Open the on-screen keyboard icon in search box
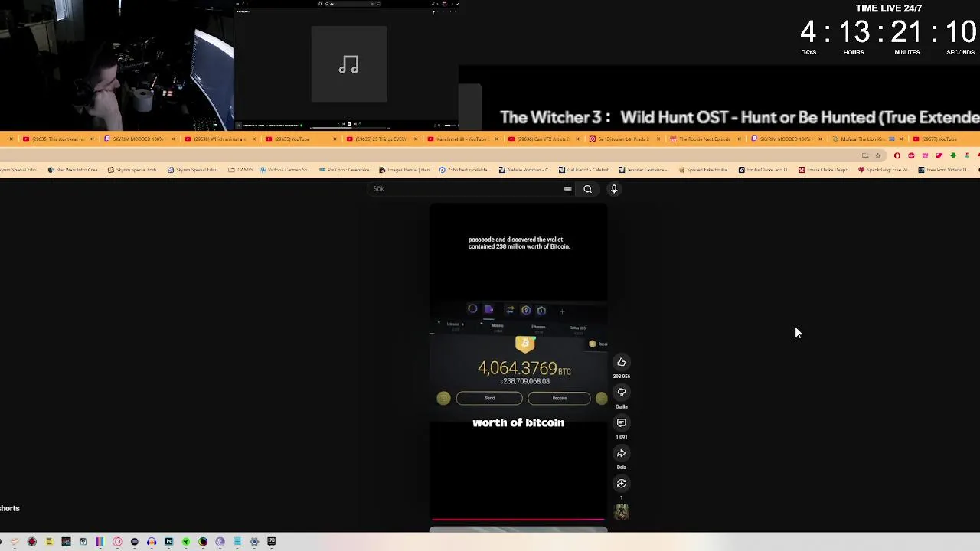 pos(567,189)
